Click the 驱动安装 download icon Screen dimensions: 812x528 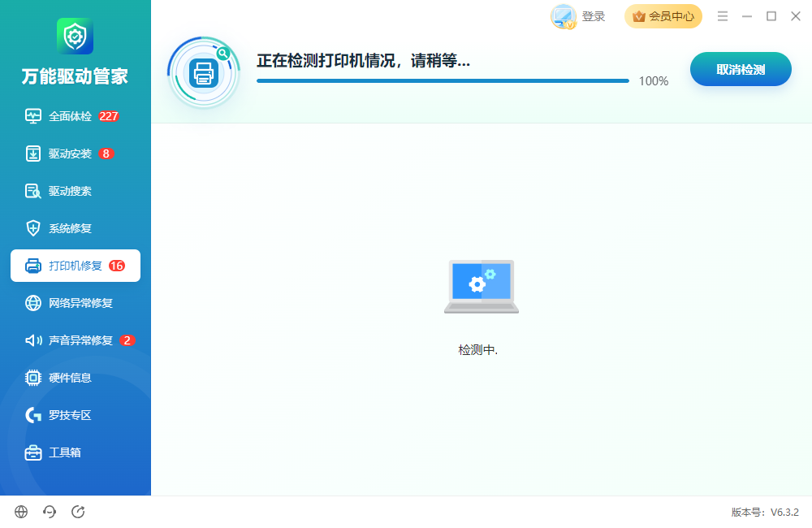pos(33,154)
